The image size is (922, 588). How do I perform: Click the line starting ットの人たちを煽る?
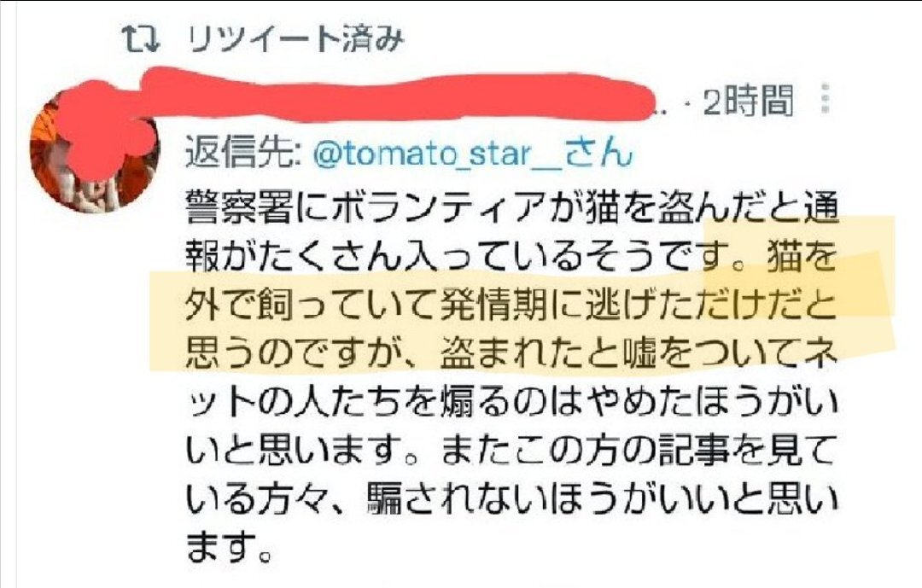tap(511, 405)
